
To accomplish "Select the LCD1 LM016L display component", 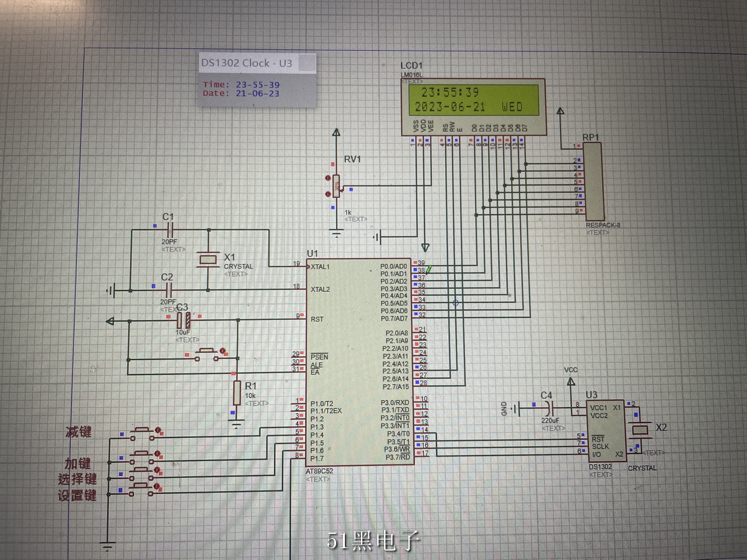I will pyautogui.click(x=473, y=107).
